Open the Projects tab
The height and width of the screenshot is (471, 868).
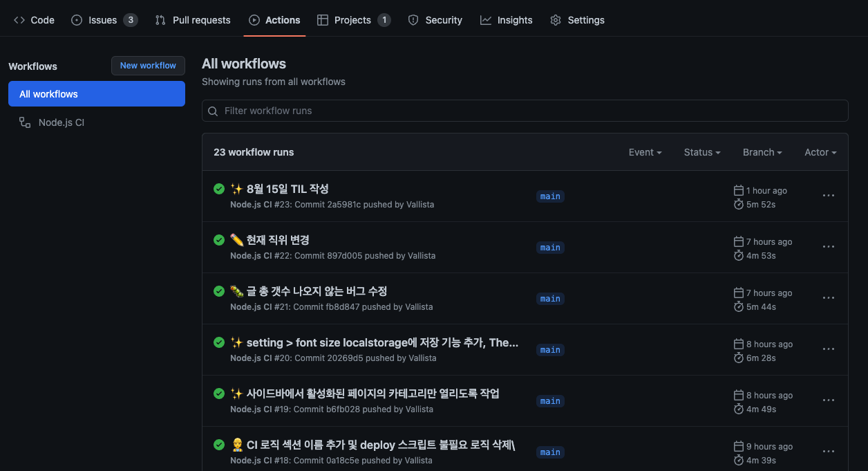[353, 20]
